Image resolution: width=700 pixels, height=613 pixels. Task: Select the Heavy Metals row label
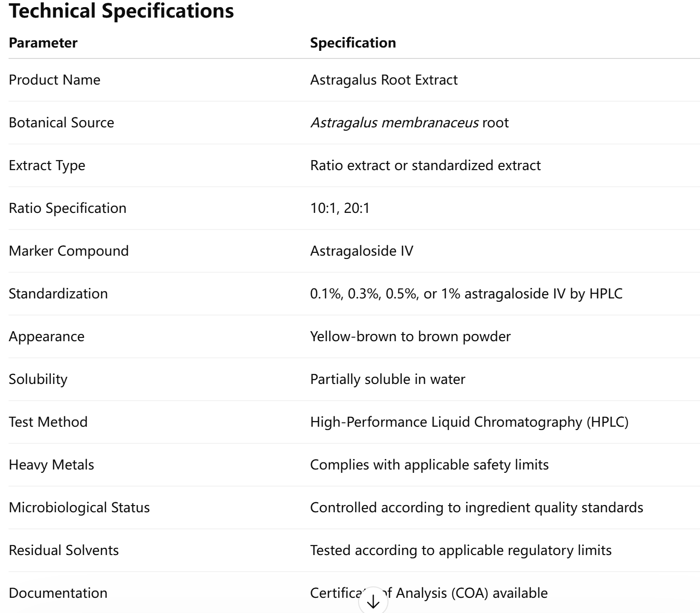51,465
